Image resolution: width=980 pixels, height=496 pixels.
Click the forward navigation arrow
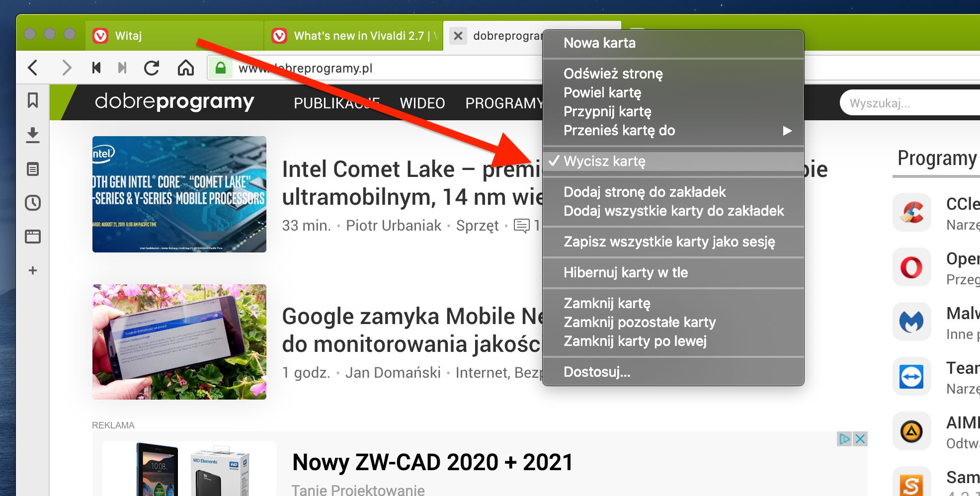(x=67, y=68)
